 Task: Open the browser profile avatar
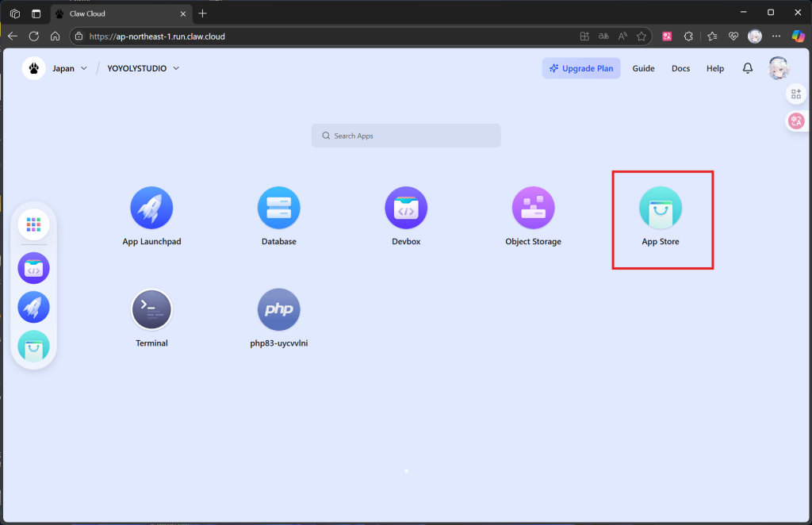pos(755,36)
